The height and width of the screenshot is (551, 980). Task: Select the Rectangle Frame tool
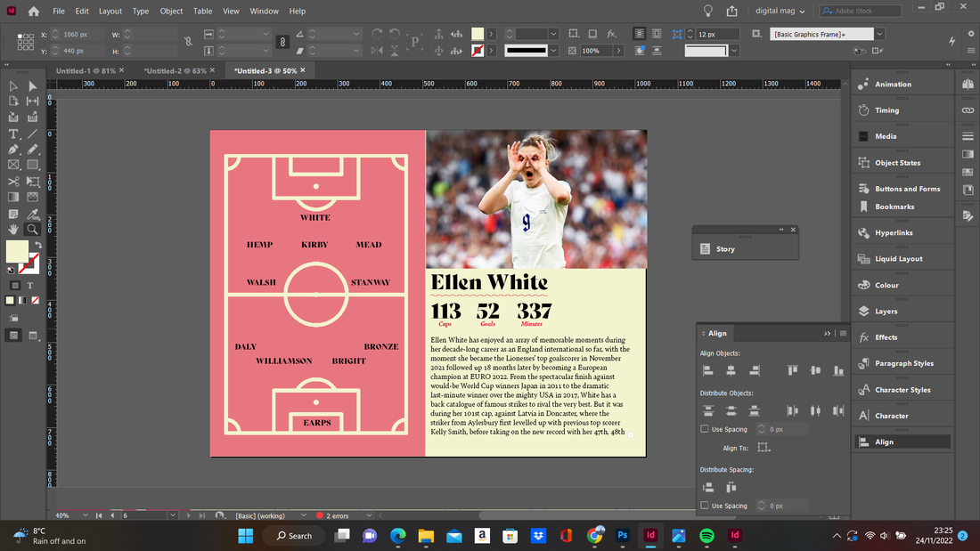[x=13, y=165]
